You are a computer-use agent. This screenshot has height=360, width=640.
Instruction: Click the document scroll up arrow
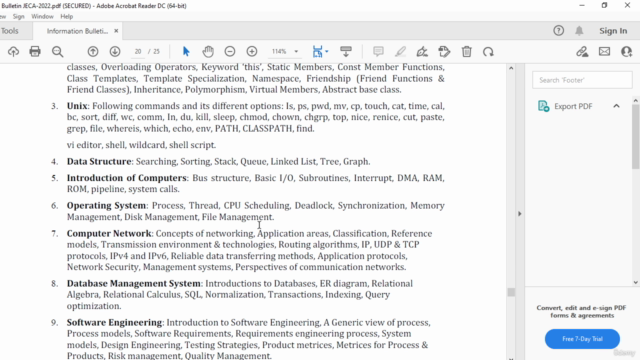coord(511,68)
